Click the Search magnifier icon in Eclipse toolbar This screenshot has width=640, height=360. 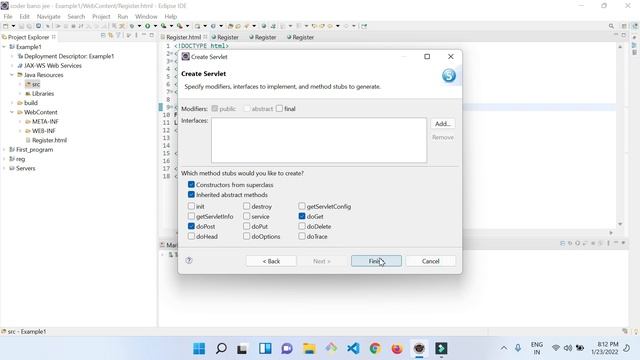pos(611,26)
